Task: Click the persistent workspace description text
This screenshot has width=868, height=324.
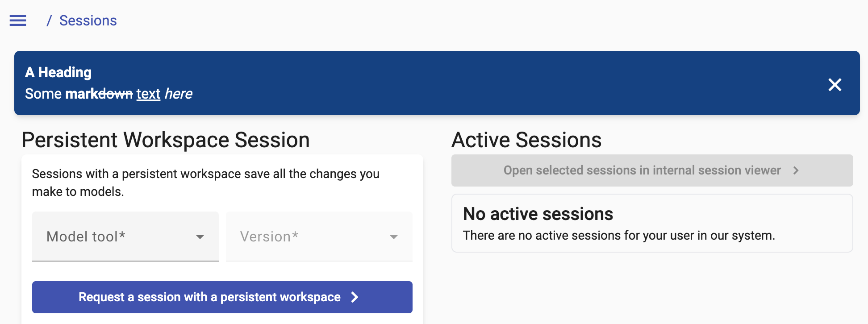Action: tap(206, 183)
